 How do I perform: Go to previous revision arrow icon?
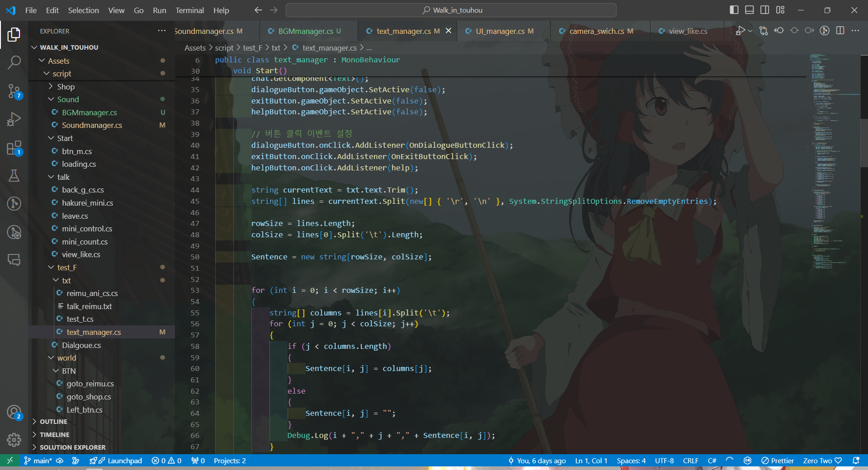(779, 31)
